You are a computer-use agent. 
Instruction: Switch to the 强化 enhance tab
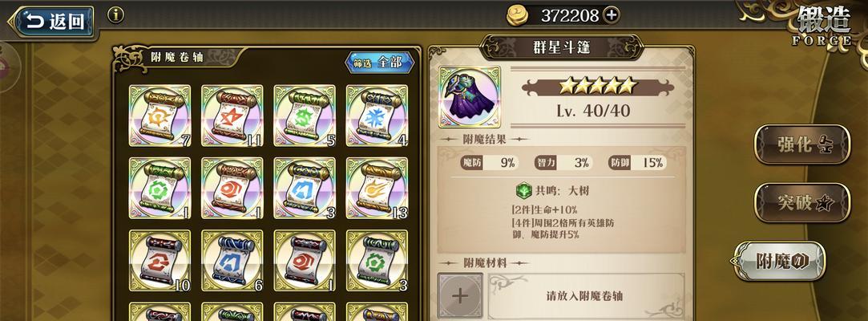802,144
